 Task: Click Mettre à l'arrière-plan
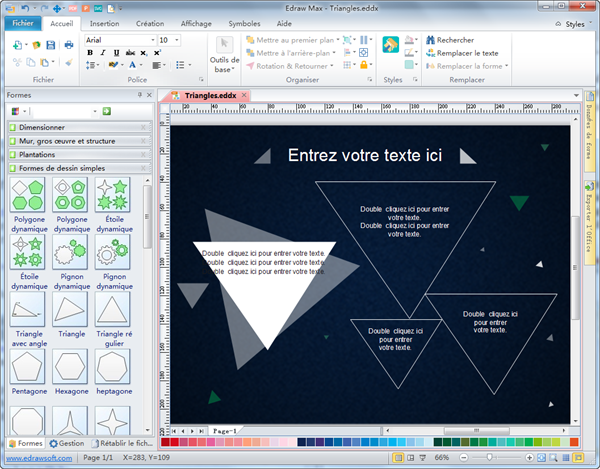point(290,53)
